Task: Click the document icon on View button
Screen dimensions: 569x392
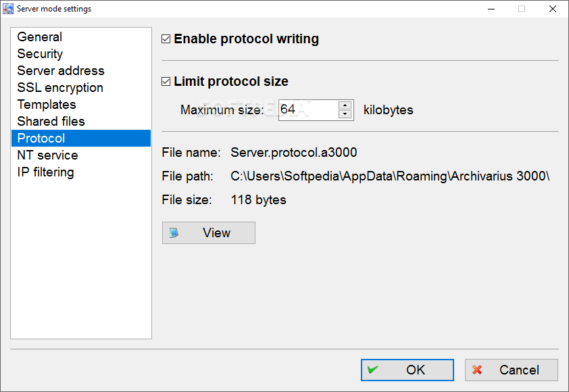Action: coord(174,232)
